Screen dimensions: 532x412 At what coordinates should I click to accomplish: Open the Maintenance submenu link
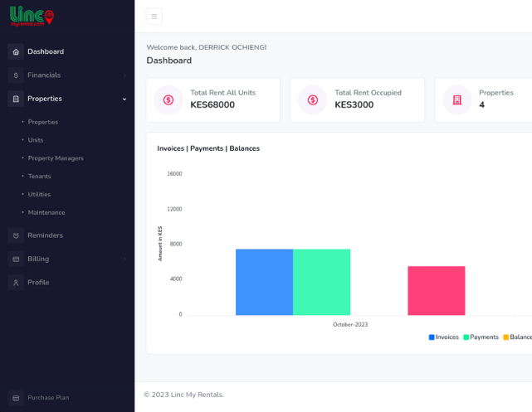click(x=46, y=212)
